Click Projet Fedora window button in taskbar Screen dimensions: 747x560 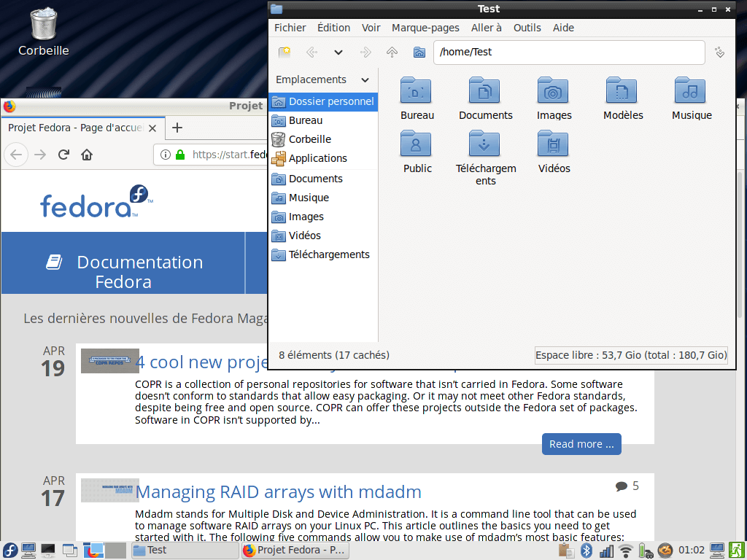point(295,551)
